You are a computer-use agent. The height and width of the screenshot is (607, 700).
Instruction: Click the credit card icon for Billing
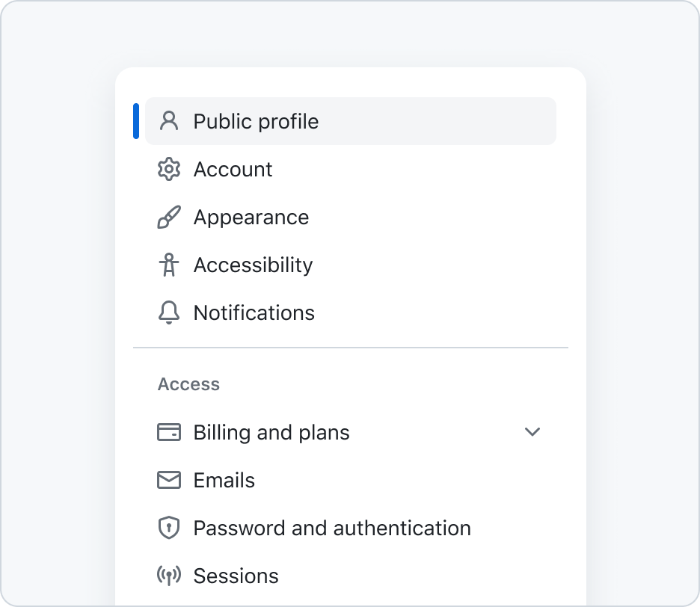point(169,432)
